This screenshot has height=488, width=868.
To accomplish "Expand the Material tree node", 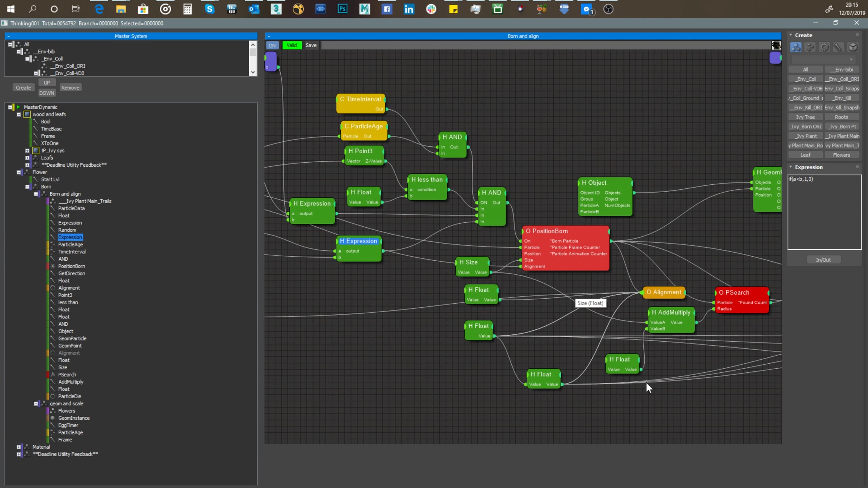I will (x=19, y=447).
